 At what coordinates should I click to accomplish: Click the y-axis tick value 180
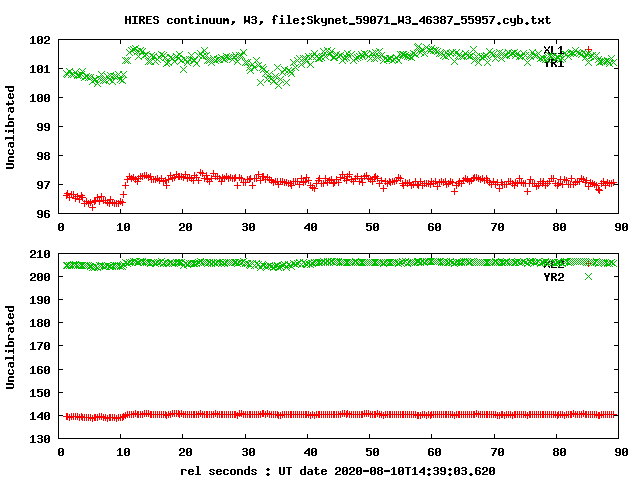[40, 323]
